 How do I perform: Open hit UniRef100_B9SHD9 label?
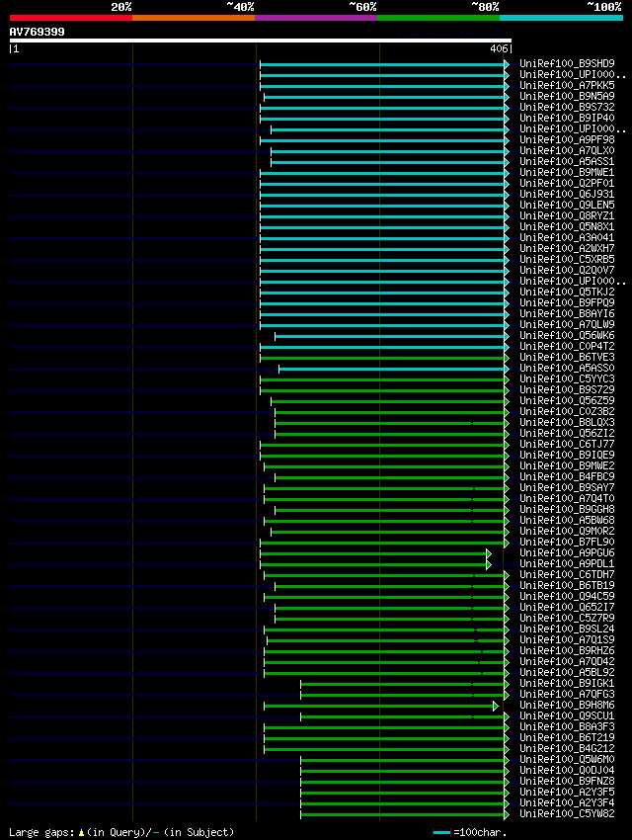click(x=567, y=63)
